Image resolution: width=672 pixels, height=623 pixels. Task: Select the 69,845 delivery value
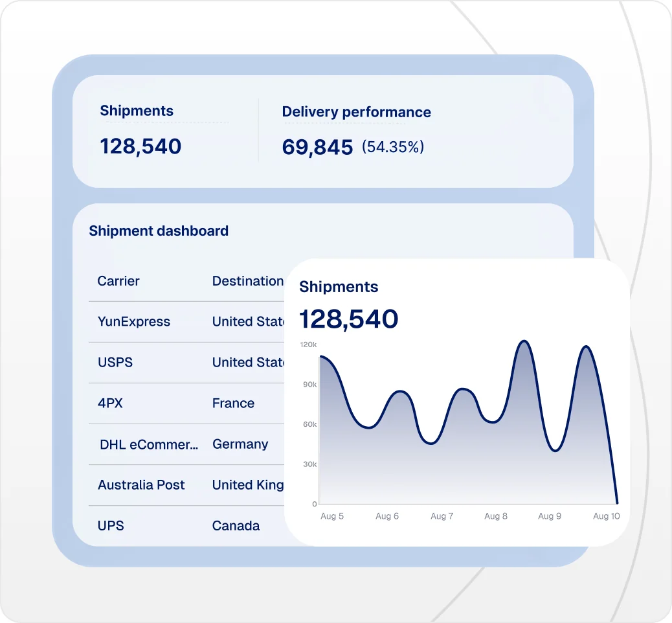pos(317,147)
